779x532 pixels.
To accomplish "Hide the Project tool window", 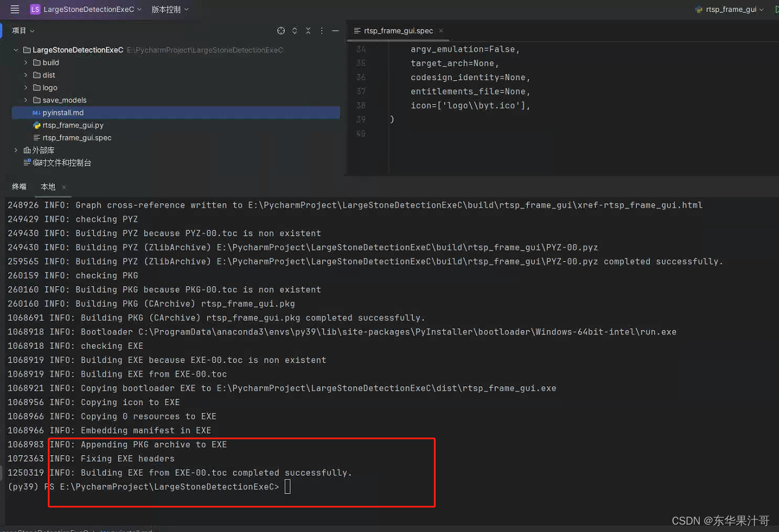I will [335, 30].
